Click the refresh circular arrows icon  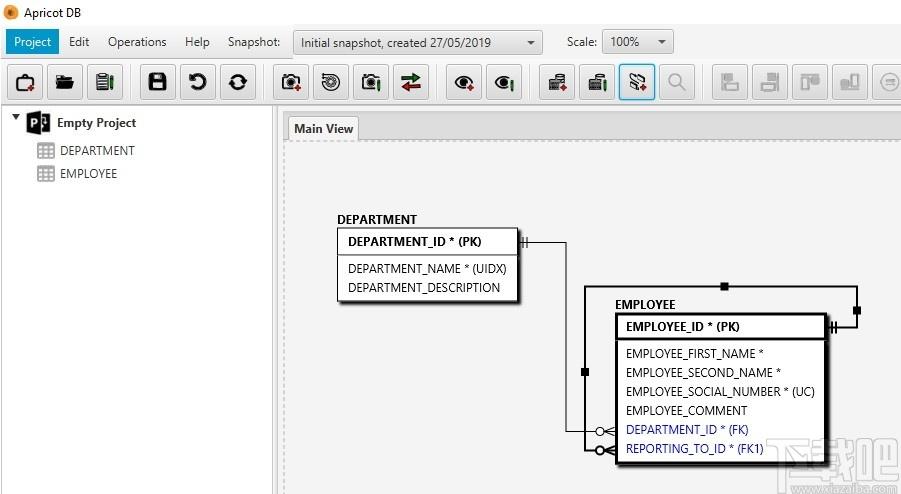(238, 82)
